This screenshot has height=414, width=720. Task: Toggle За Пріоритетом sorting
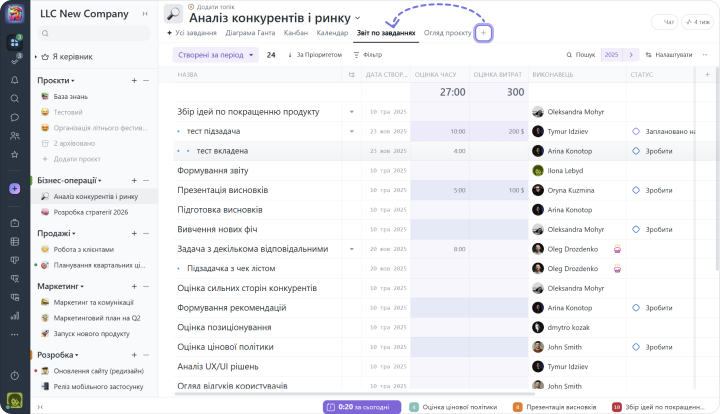click(x=315, y=55)
